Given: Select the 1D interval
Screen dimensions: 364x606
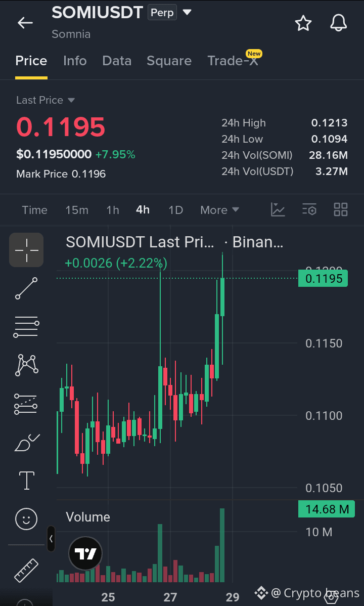Looking at the screenshot, I should [x=175, y=210].
